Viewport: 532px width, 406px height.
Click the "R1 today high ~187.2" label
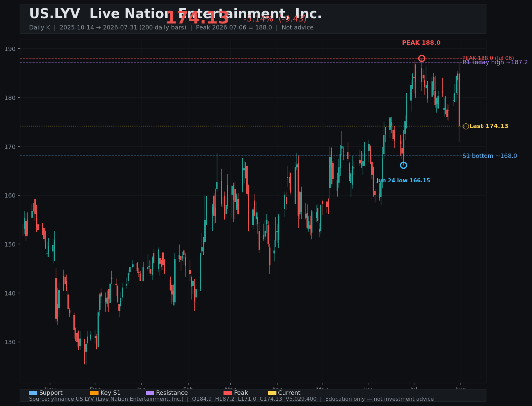pyautogui.click(x=495, y=62)
